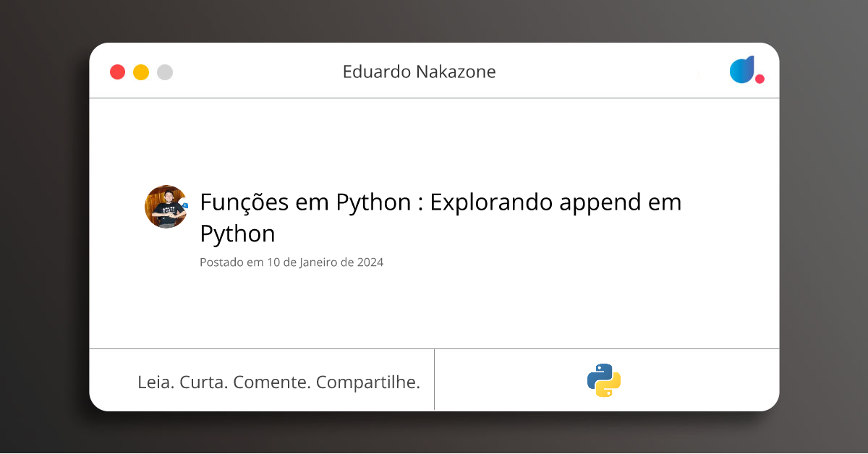Image resolution: width=868 pixels, height=454 pixels.
Task: Click the Eduardo Nakazone header name
Action: tap(419, 72)
